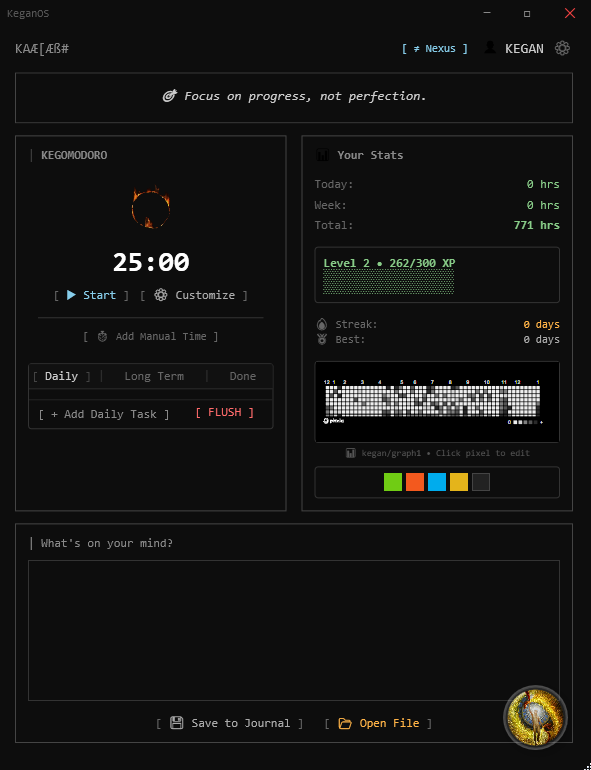Click the red FLUSH button

[225, 412]
